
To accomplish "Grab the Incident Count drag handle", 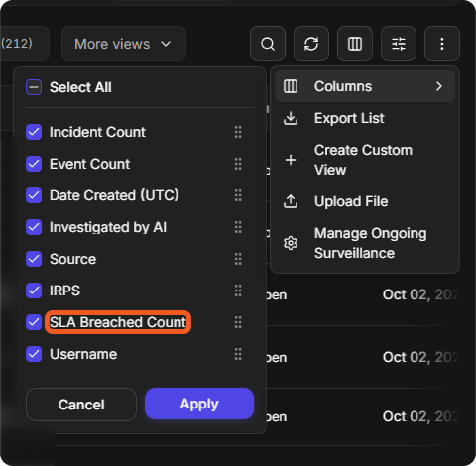I will click(238, 132).
